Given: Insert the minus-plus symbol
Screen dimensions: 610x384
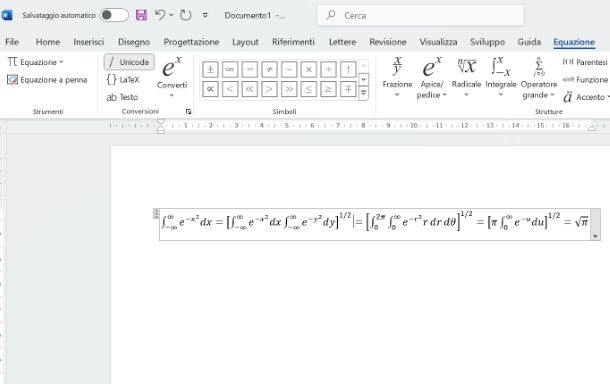Looking at the screenshot, I should pos(348,89).
